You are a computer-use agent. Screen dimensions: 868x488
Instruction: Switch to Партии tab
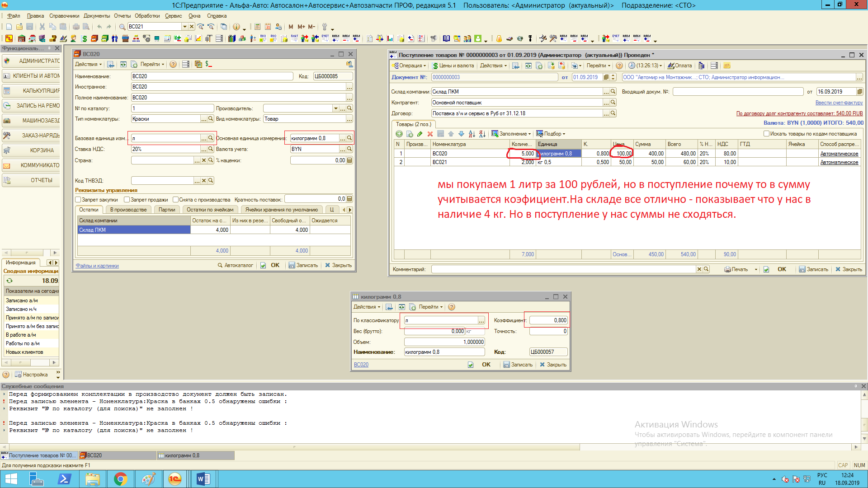(167, 210)
